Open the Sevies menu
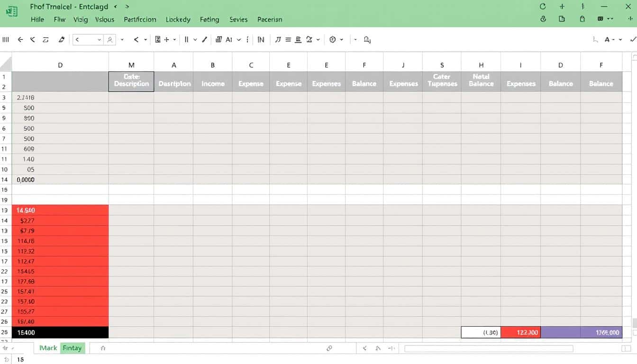The height and width of the screenshot is (364, 637). (x=238, y=19)
